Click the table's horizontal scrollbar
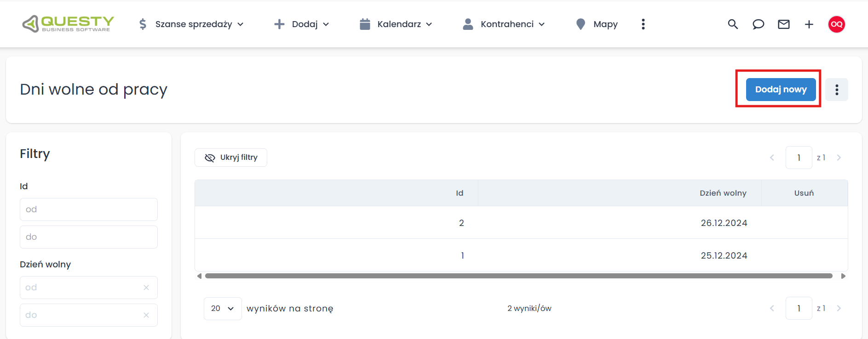This screenshot has width=868, height=339. point(518,276)
